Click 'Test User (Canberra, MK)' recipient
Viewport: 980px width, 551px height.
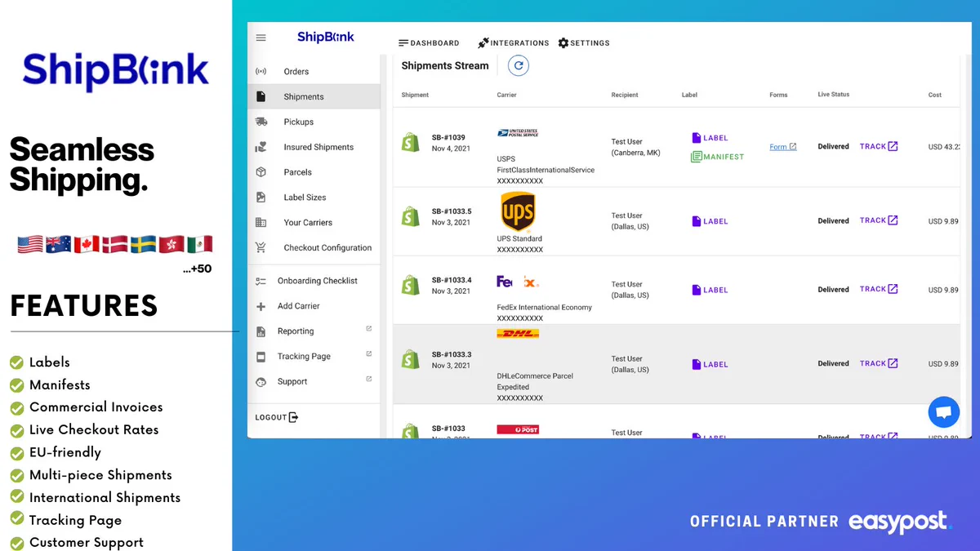(x=635, y=147)
